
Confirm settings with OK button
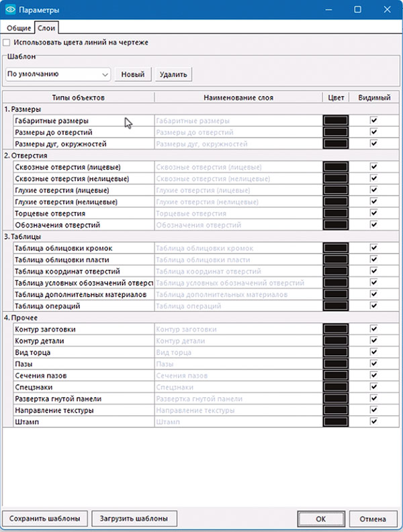pyautogui.click(x=320, y=519)
